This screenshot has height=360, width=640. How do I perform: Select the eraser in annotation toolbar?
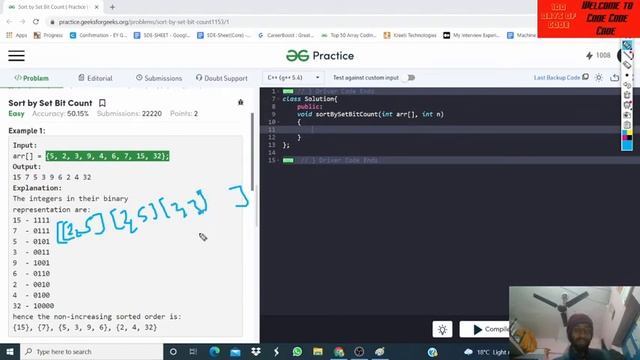click(627, 65)
